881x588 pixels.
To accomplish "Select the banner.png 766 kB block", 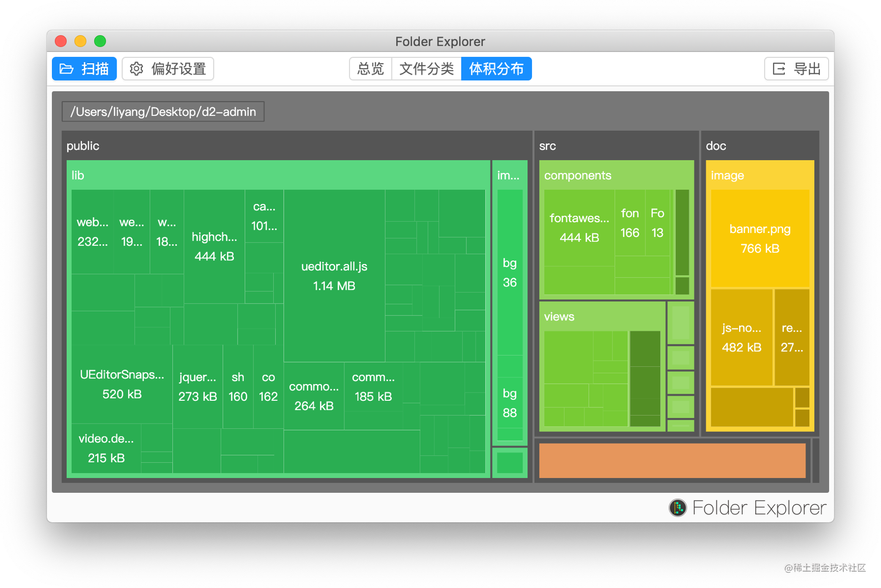I will coord(760,239).
